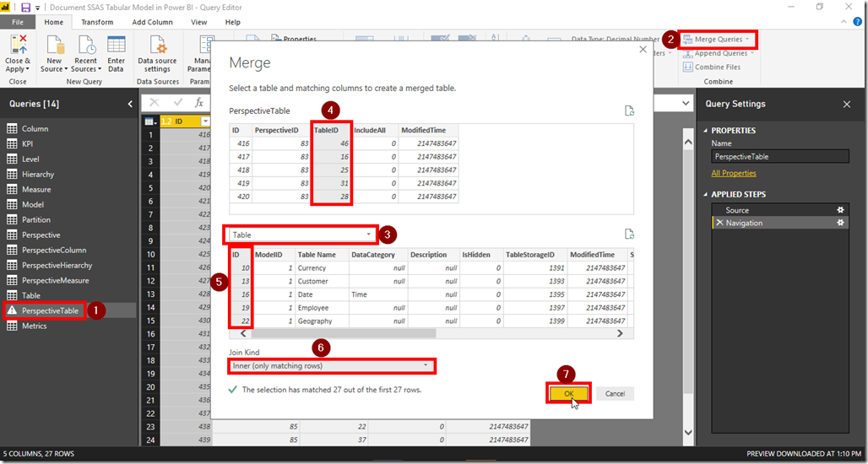Select the PerspectiveID column header

click(x=281, y=131)
